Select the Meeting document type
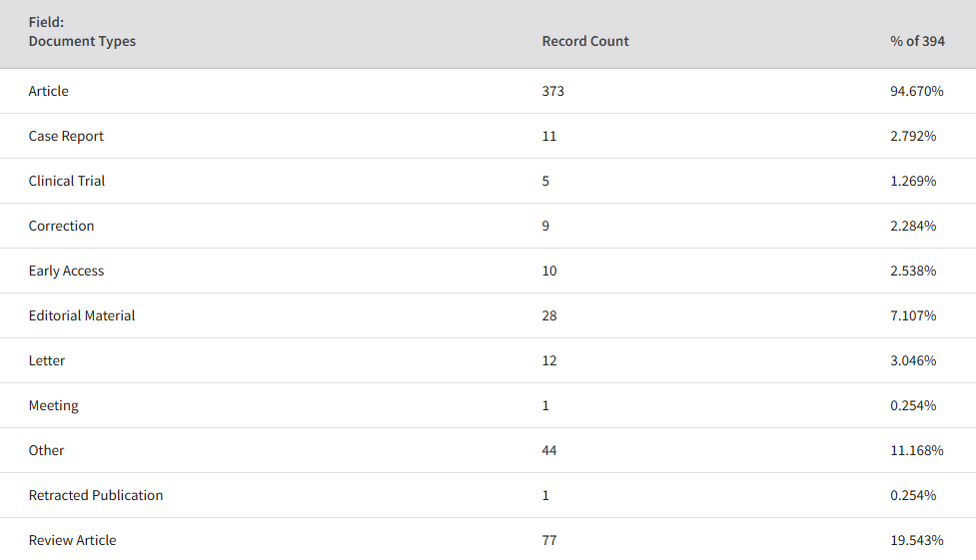 pos(54,405)
